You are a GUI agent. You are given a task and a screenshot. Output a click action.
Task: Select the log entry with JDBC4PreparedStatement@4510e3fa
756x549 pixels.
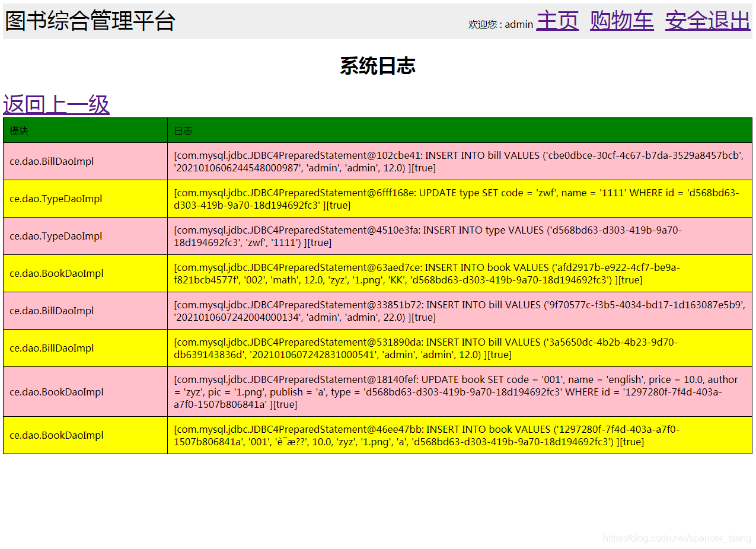[x=460, y=236]
